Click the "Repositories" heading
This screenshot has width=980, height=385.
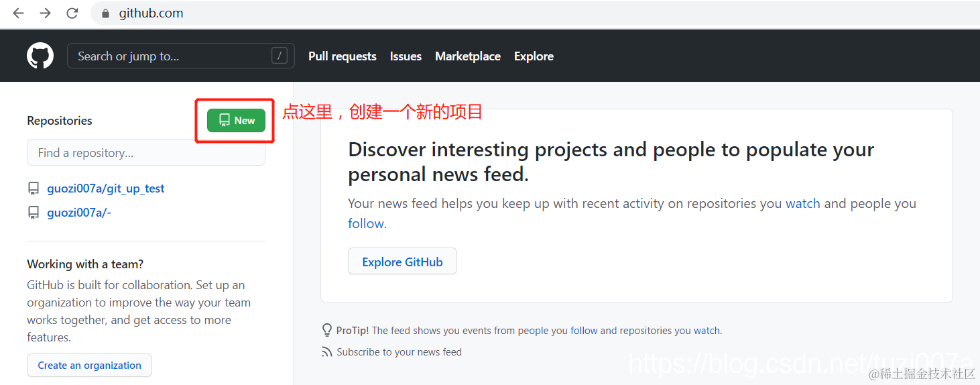(60, 121)
